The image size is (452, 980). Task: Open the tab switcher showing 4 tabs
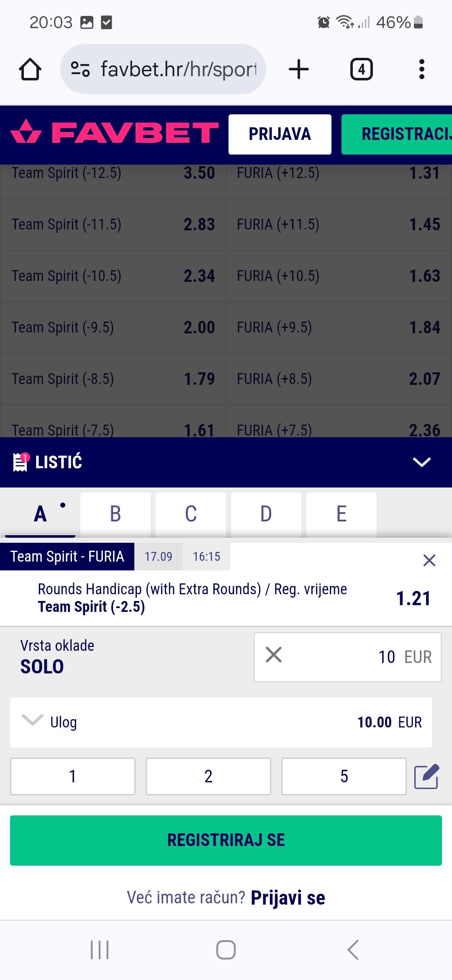click(361, 69)
